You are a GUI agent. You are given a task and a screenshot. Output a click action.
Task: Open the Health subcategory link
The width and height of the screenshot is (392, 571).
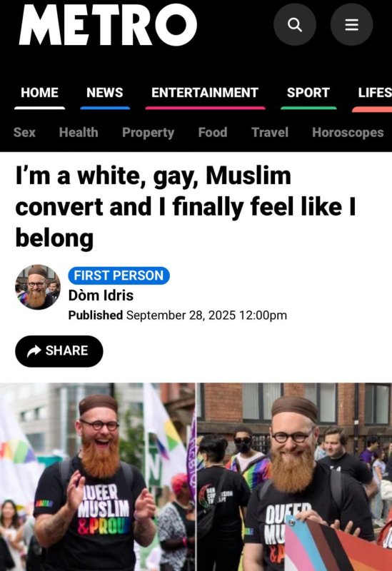tap(79, 132)
